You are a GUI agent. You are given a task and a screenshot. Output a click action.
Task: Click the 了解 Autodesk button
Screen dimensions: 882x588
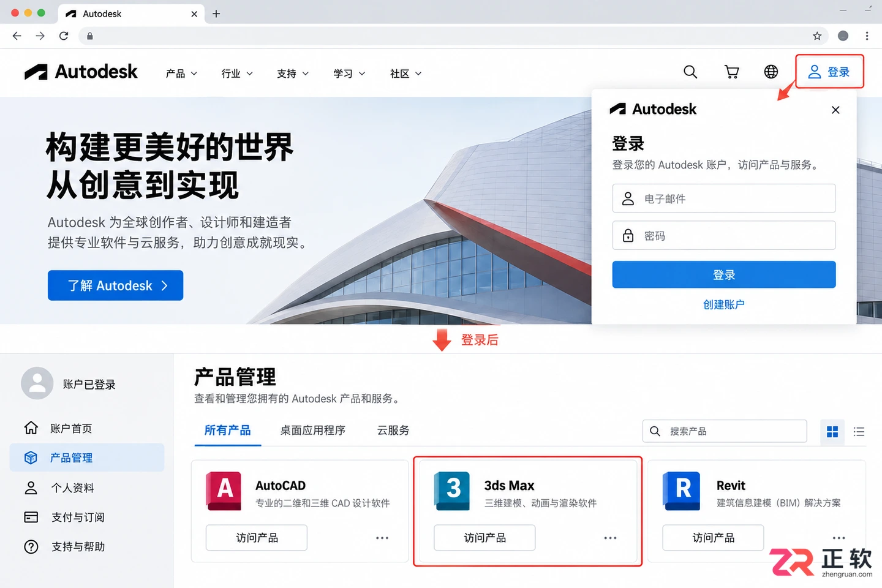[x=116, y=285]
